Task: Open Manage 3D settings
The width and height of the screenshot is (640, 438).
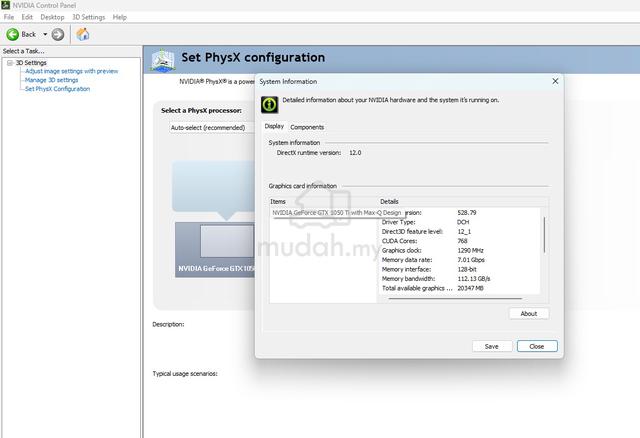Action: (x=51, y=80)
